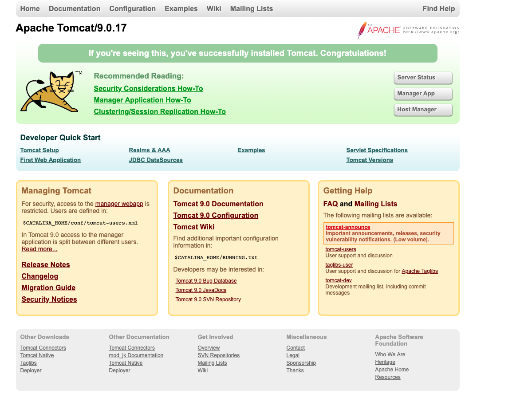Click Wiki under Get Involved
Screen dimensions: 532x394
[203, 370]
